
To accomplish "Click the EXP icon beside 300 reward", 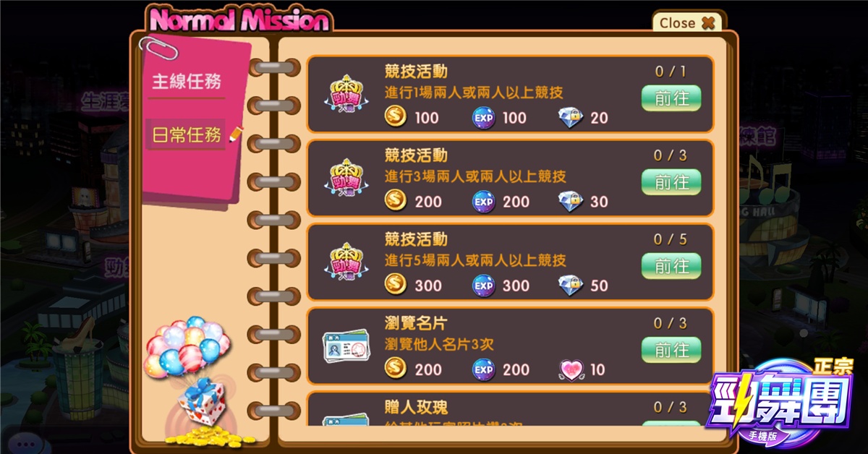I will coord(484,285).
